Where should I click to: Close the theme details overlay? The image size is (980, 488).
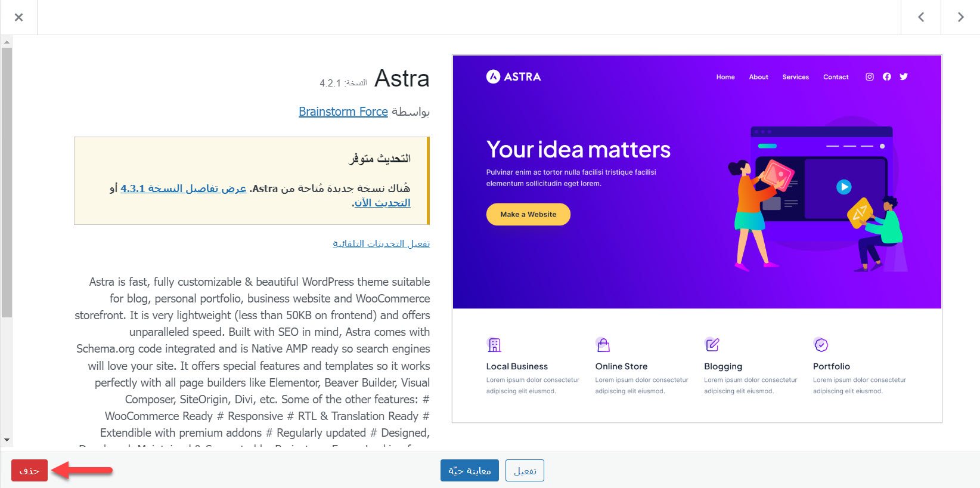(18, 17)
